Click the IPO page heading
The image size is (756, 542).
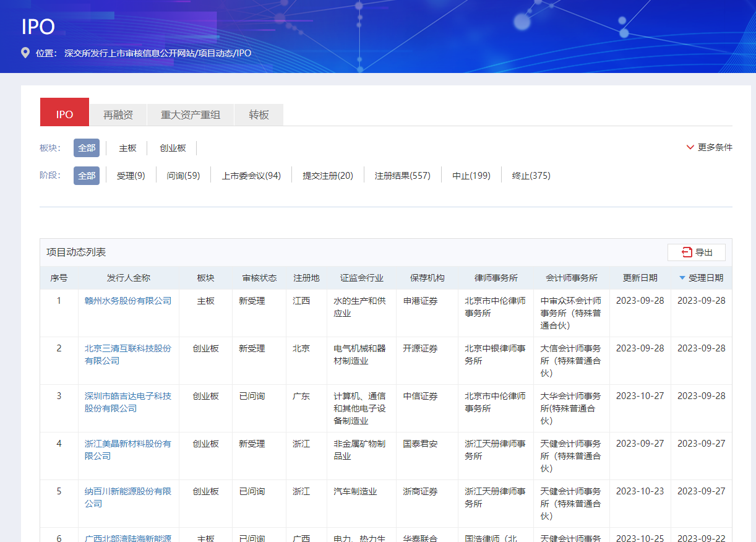pos(38,27)
